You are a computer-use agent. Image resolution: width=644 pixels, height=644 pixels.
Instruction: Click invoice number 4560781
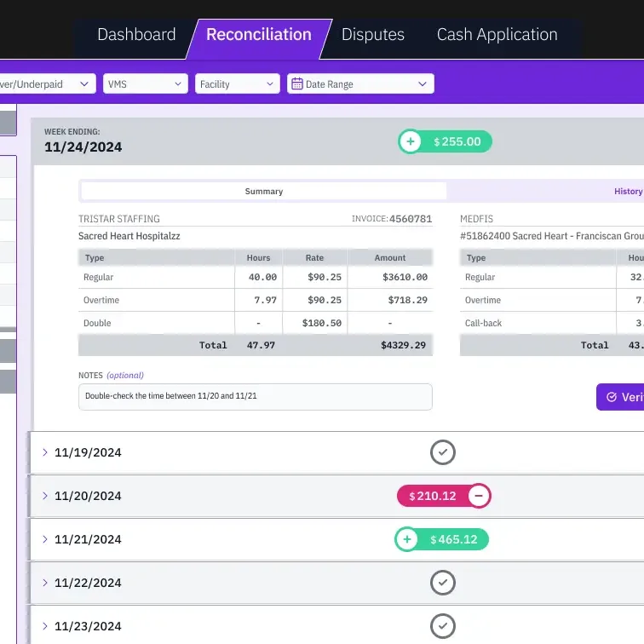[411, 219]
